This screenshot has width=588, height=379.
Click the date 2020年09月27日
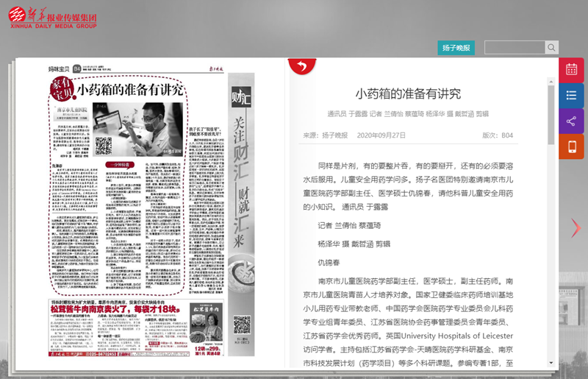click(x=381, y=135)
